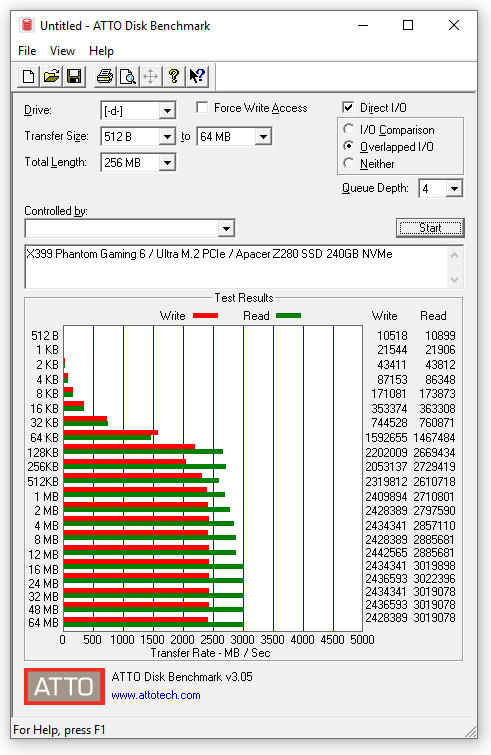
Task: Click the Start benchmark button
Action: tap(430, 228)
